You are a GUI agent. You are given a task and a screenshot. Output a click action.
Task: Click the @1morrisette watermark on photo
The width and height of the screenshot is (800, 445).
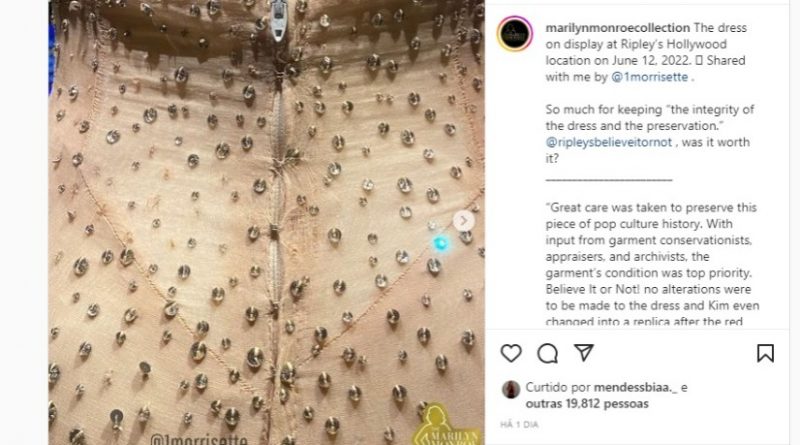tap(199, 439)
